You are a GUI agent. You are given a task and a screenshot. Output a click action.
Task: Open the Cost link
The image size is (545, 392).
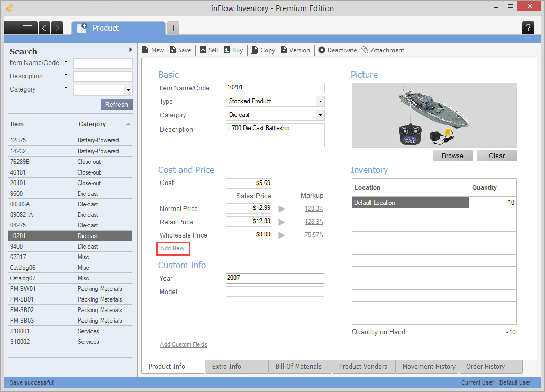tap(167, 183)
